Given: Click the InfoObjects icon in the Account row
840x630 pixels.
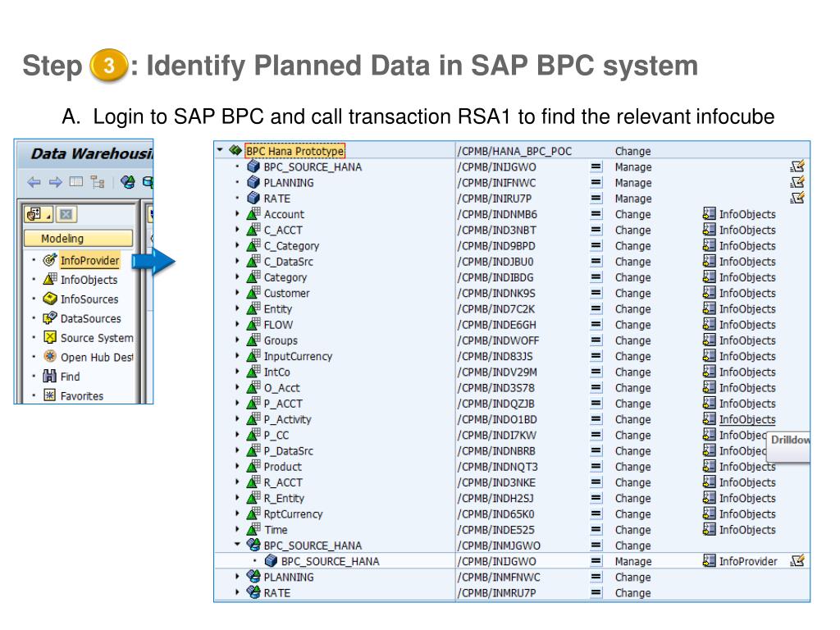Looking at the screenshot, I should pyautogui.click(x=709, y=214).
